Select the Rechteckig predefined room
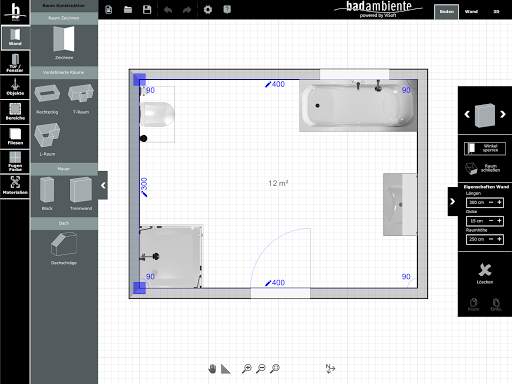 point(47,98)
